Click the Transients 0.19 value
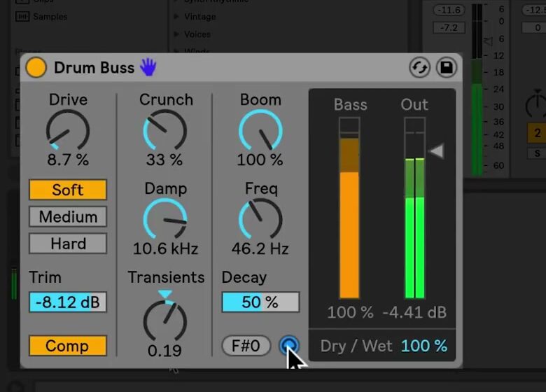Screen dimensions: 546x392 coord(164,351)
